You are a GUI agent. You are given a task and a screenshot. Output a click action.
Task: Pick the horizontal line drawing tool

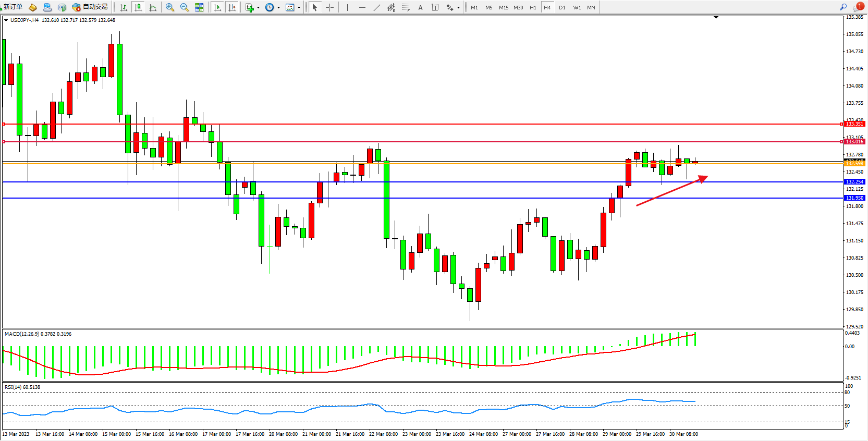(362, 7)
